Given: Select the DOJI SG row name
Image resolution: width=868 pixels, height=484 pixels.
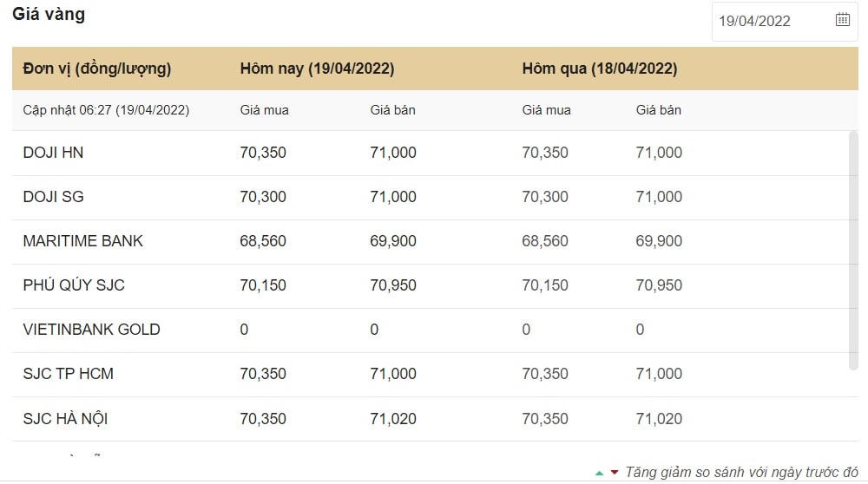Looking at the screenshot, I should pyautogui.click(x=53, y=197).
